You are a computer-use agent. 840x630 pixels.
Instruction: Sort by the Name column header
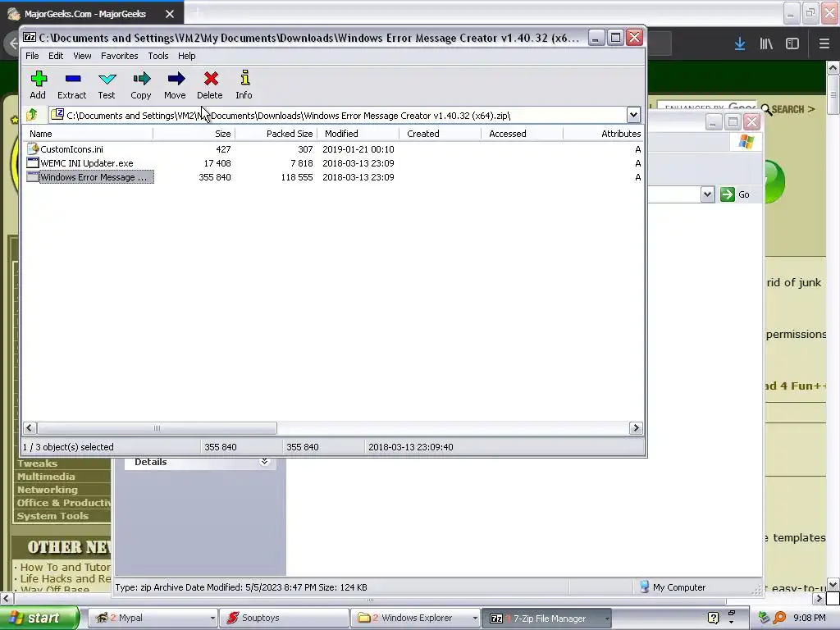(88, 134)
